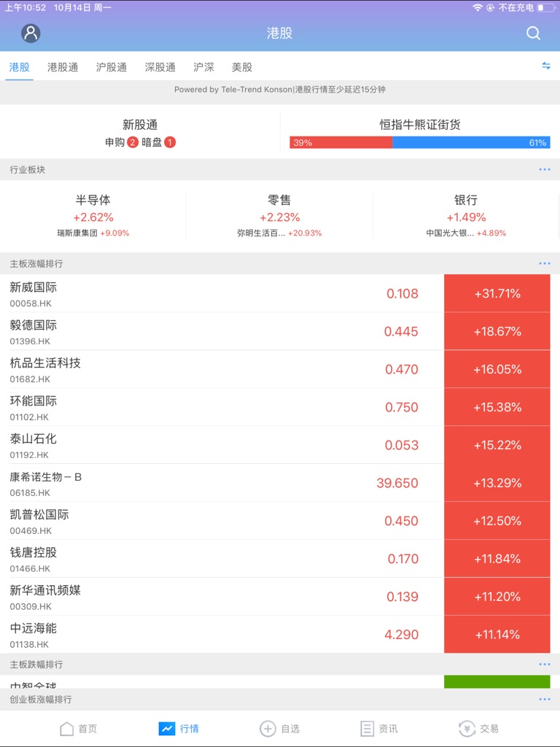The height and width of the screenshot is (747, 560).
Task: Toggle change display on 毅德国际 +18.67% cell
Action: click(497, 332)
